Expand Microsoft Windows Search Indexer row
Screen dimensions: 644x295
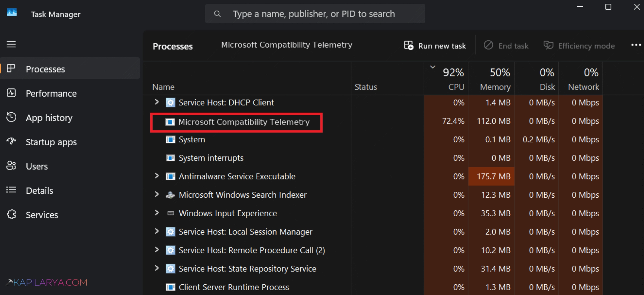point(157,194)
